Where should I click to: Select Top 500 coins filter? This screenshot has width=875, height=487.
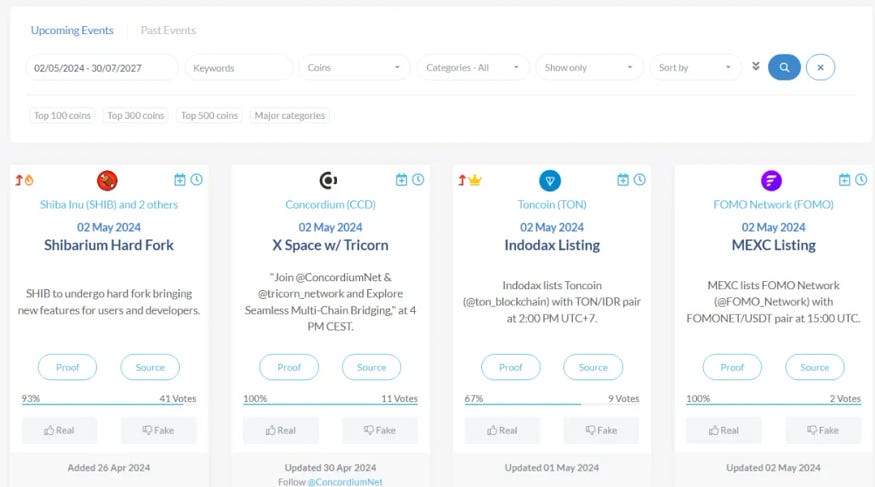click(x=209, y=115)
